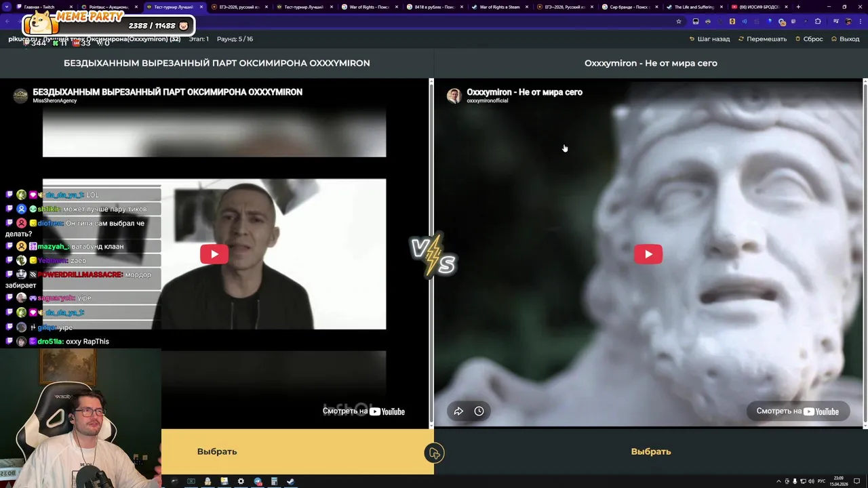This screenshot has height=488, width=868.
Task: Switch to 'ИОСИФ БРОДСК' YouTube tab
Action: click(x=759, y=7)
